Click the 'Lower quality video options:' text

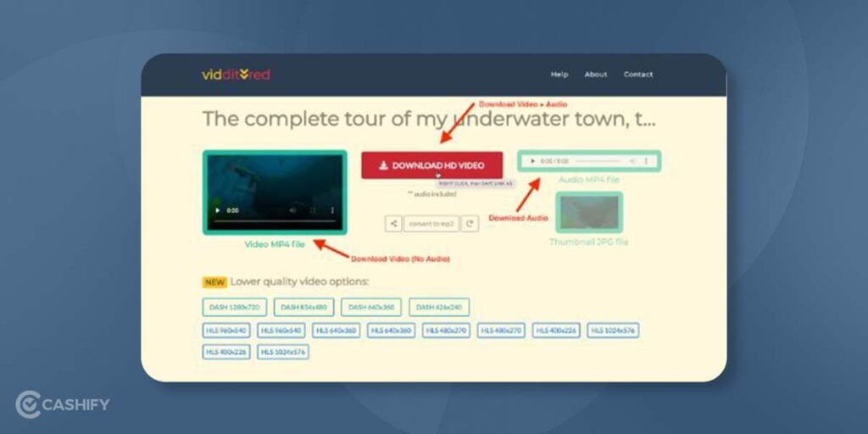[x=299, y=281]
